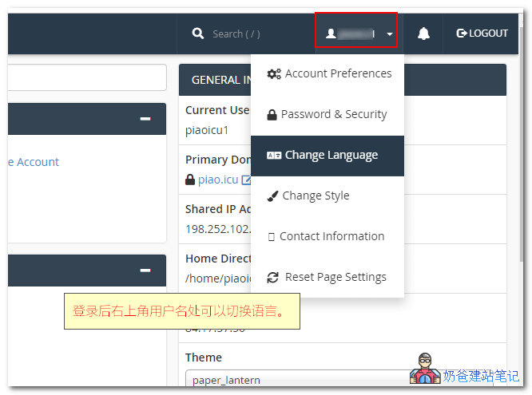Open Contact Information menu item
Viewport: 532px width, 395px height.
pos(328,236)
